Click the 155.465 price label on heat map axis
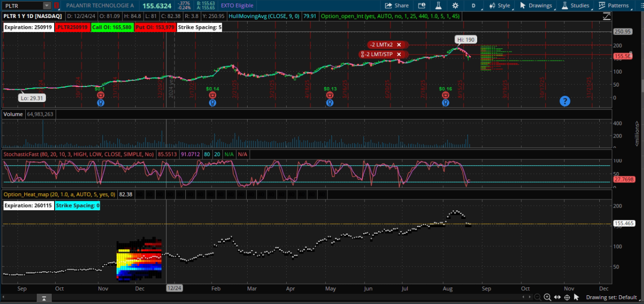Image resolution: width=644 pixels, height=304 pixels. click(624, 224)
